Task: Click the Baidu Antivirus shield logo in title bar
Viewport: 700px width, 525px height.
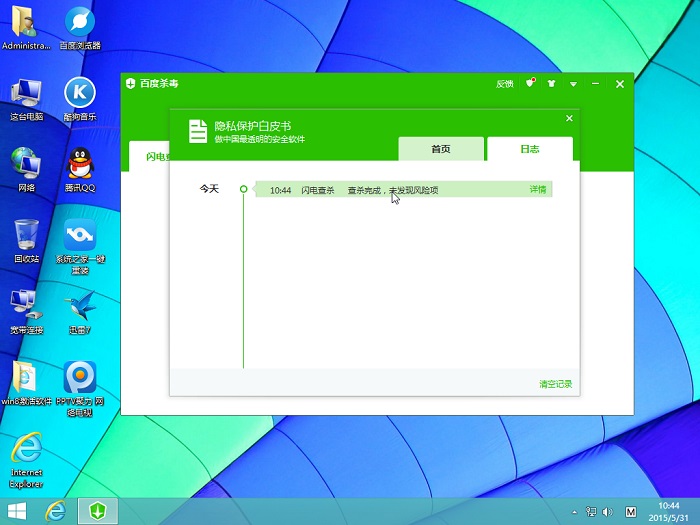Action: (x=130, y=83)
